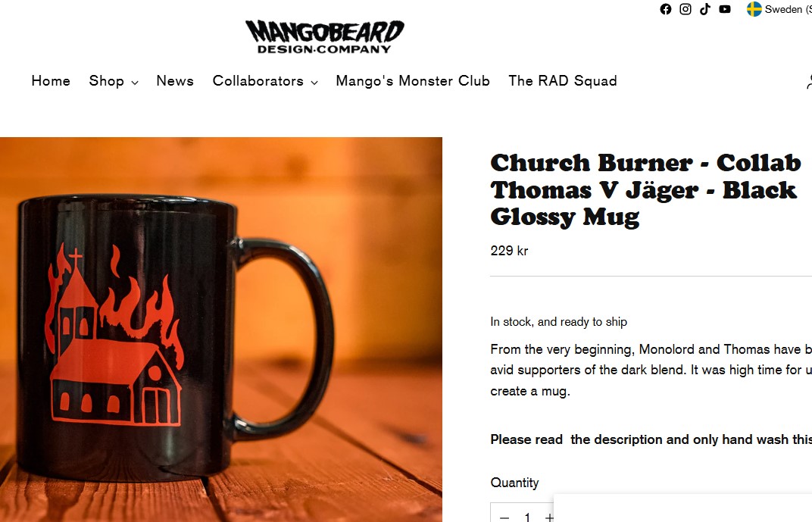Click the Swedish flag icon
Viewport: 812px width, 522px height.
(754, 9)
